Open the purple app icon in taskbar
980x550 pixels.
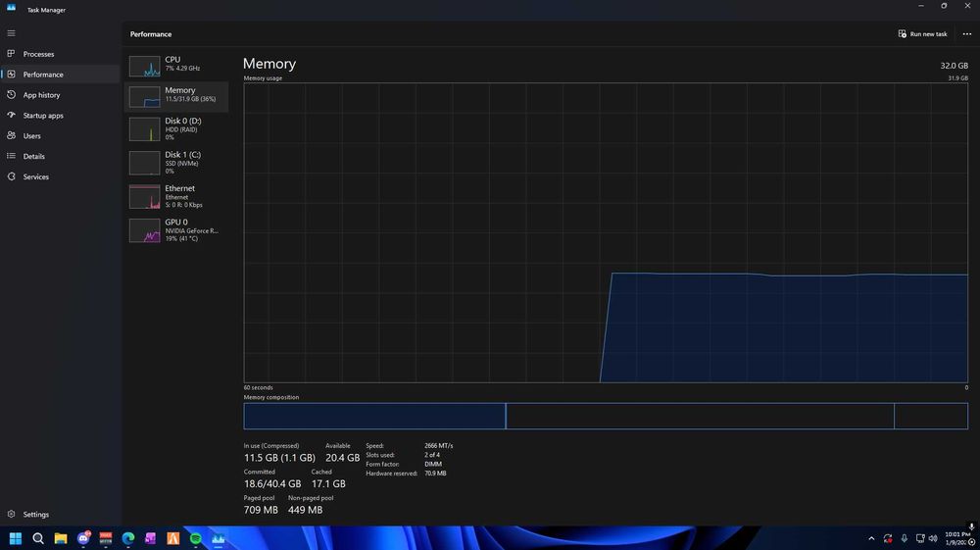pos(151,538)
